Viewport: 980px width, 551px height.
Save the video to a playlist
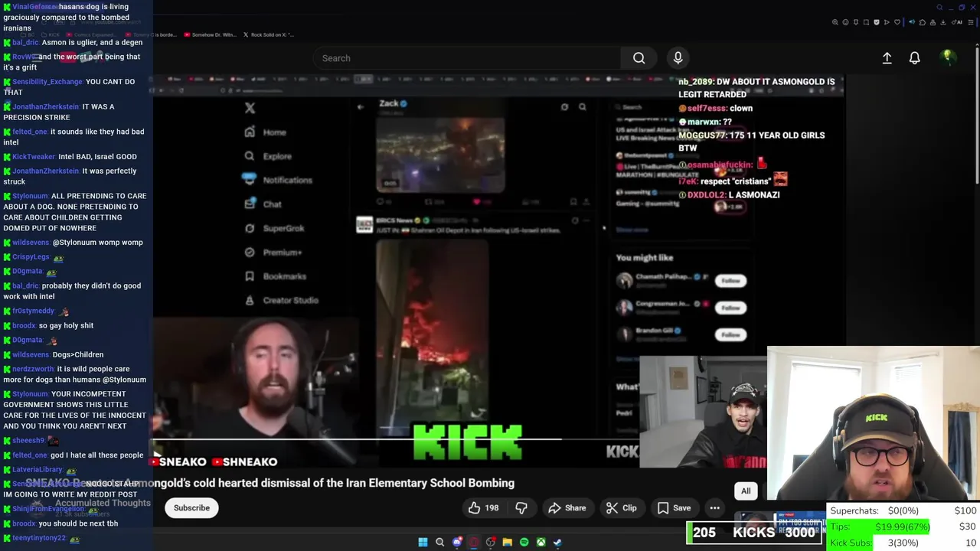(x=674, y=508)
